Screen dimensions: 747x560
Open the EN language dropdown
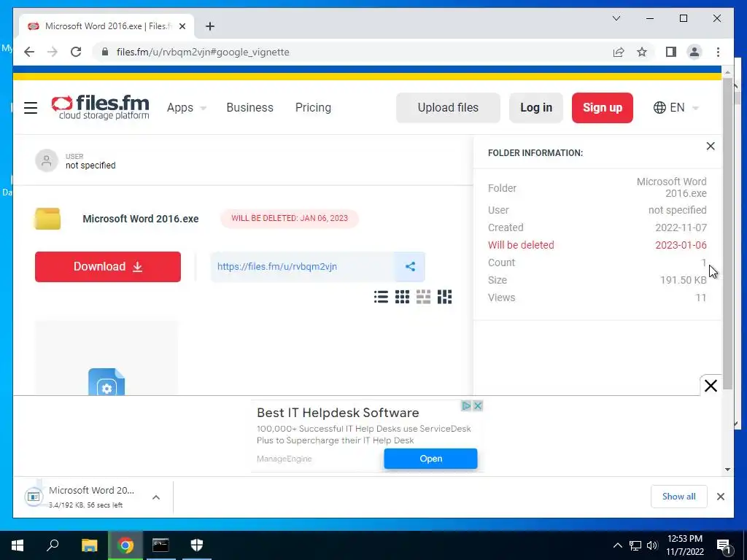[676, 108]
